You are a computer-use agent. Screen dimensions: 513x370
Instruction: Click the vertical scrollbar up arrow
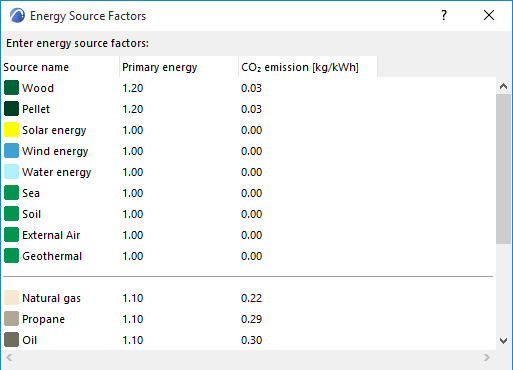[x=503, y=86]
